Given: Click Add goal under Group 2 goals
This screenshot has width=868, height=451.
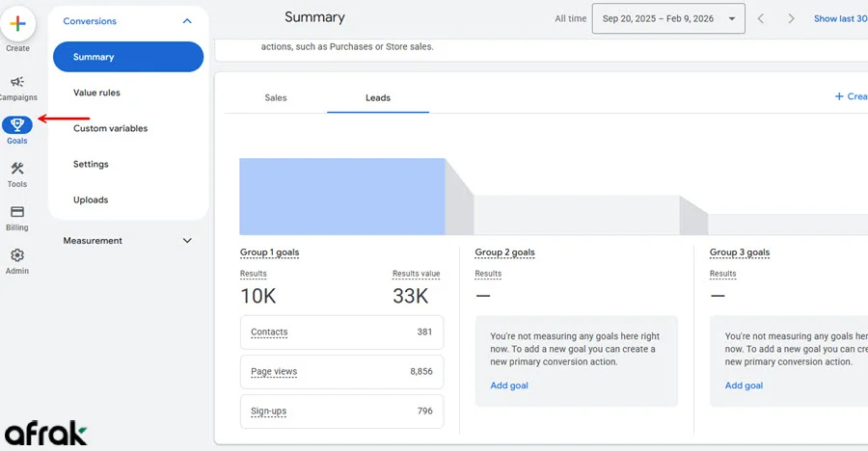Looking at the screenshot, I should coord(508,385).
